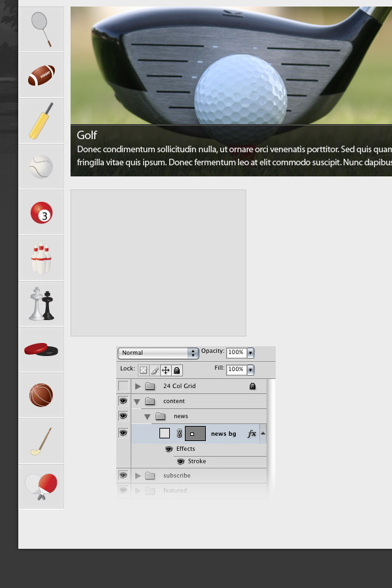Viewport: 392px width, 588px height.
Task: Click the Stroke effect label
Action: click(197, 461)
